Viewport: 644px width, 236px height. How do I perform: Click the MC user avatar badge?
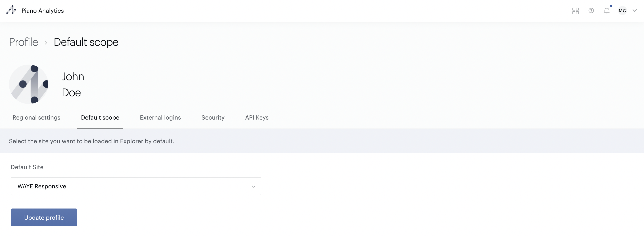622,11
